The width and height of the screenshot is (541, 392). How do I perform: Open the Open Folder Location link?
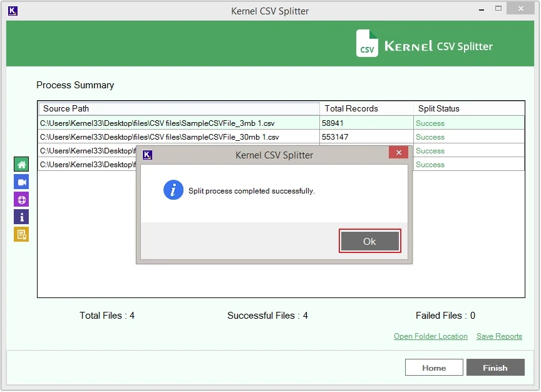[430, 336]
